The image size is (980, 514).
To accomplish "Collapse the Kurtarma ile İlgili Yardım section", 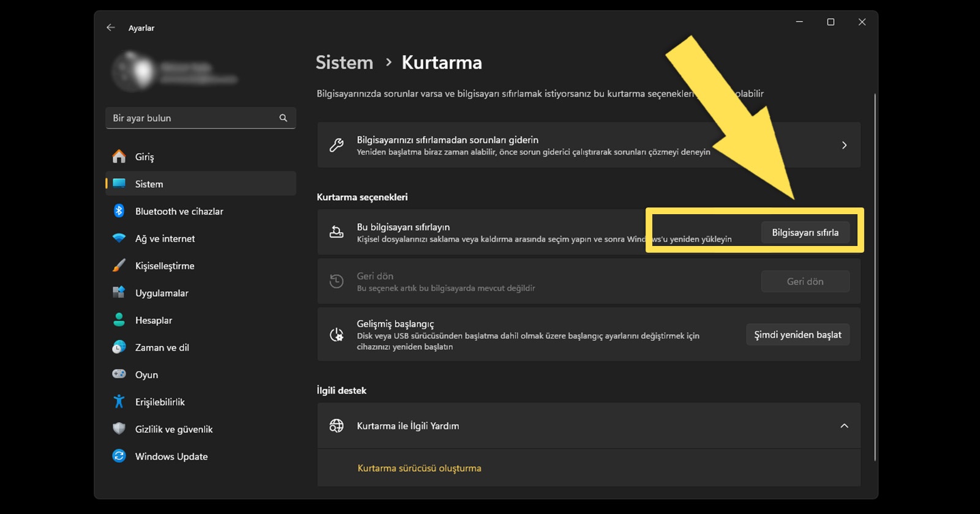I will pos(844,426).
